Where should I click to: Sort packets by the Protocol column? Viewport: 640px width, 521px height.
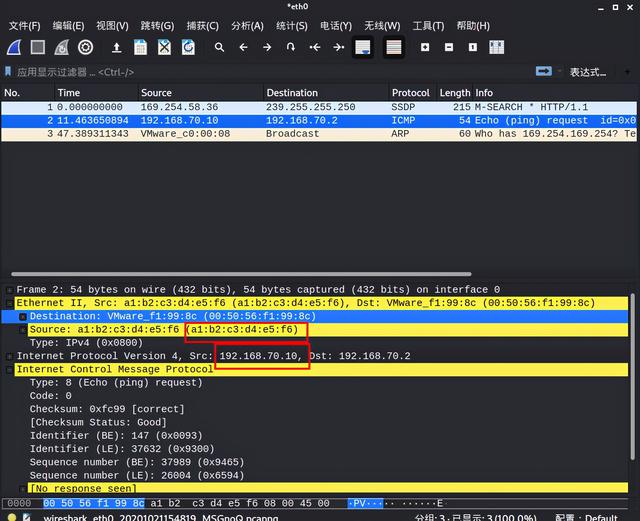coord(412,93)
